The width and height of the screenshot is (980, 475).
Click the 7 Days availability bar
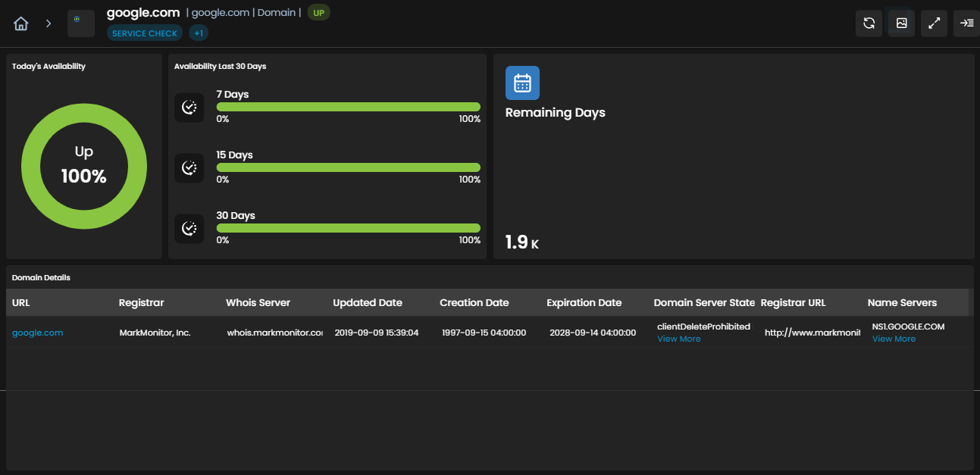[x=349, y=107]
